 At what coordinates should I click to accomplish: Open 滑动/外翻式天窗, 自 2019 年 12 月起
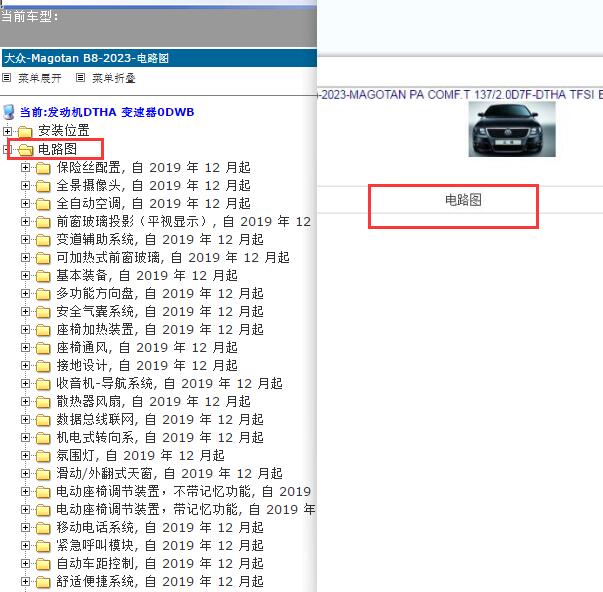(x=170, y=474)
